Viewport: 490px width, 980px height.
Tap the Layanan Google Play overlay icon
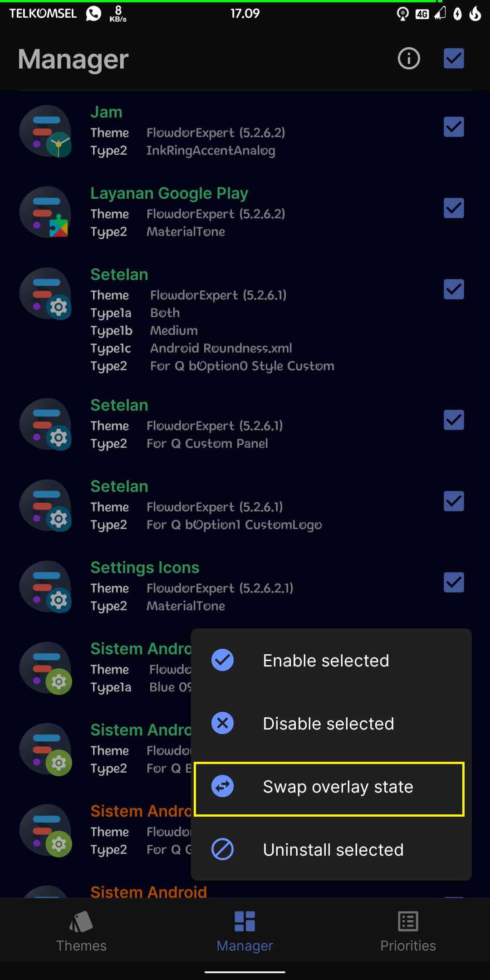(45, 212)
